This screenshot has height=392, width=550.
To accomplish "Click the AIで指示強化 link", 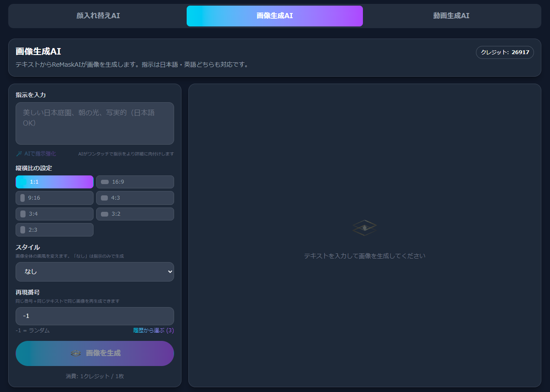I will coord(40,154).
